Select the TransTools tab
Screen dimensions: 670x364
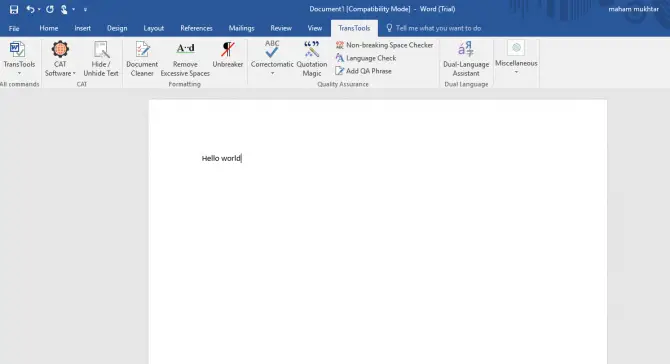tap(354, 28)
